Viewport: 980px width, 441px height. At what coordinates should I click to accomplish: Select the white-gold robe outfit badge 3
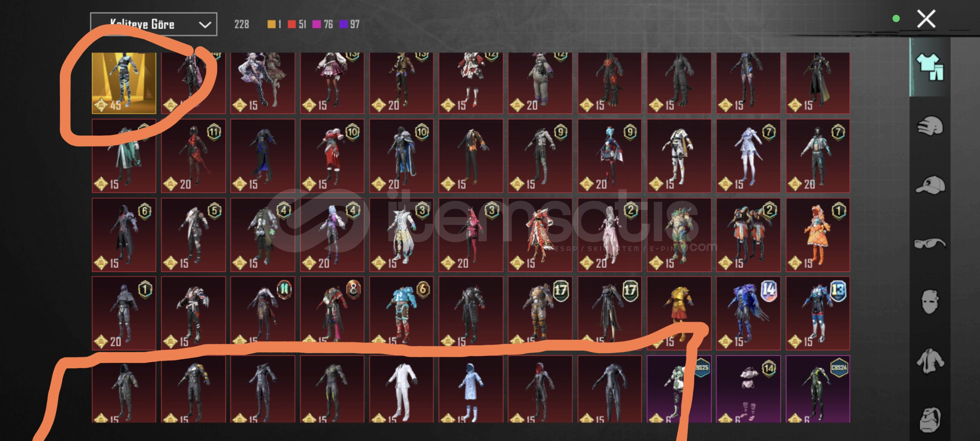click(x=401, y=235)
